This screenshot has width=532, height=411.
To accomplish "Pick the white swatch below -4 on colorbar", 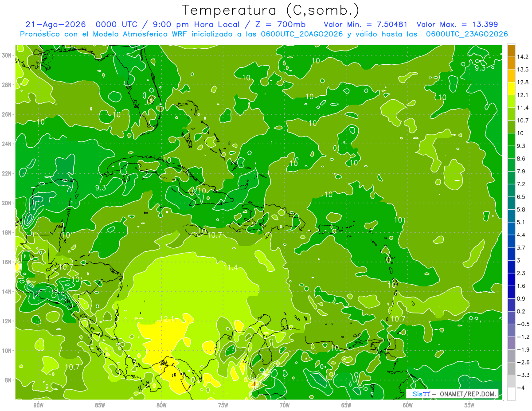I will 511,394.
